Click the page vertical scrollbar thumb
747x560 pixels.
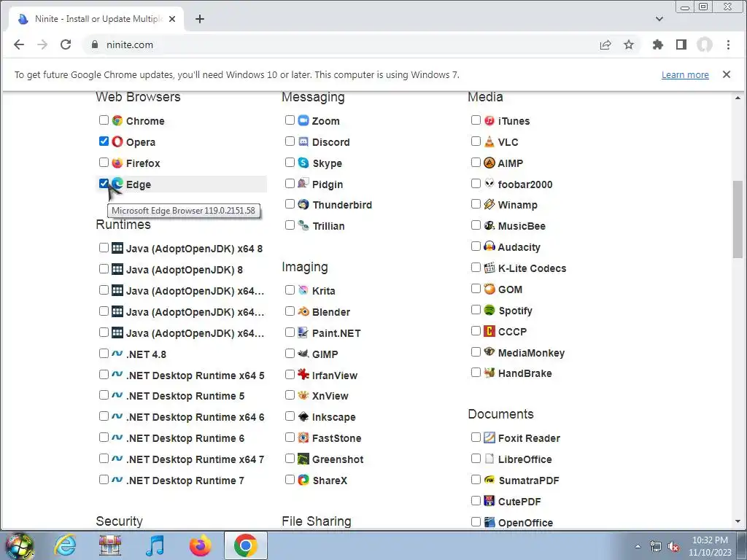pyautogui.click(x=738, y=219)
